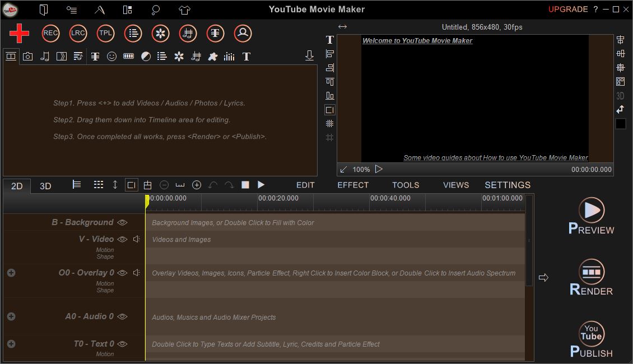This screenshot has width=633, height=364.
Task: Open the VIEWS menu
Action: (x=456, y=185)
